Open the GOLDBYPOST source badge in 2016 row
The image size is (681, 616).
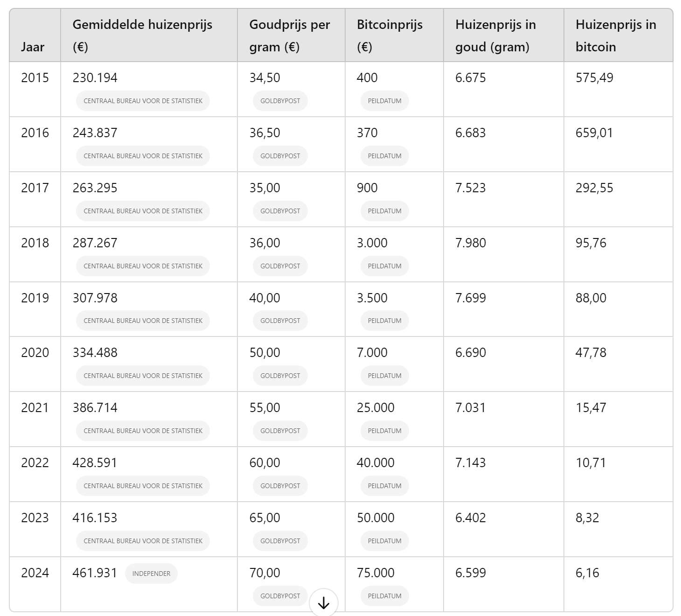pos(280,156)
